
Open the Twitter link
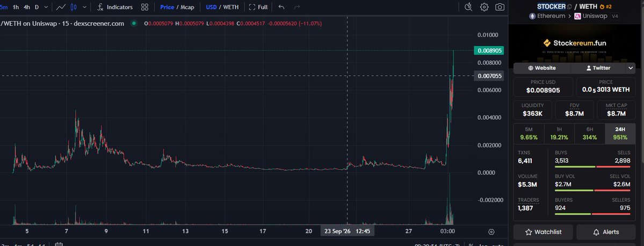pos(598,68)
